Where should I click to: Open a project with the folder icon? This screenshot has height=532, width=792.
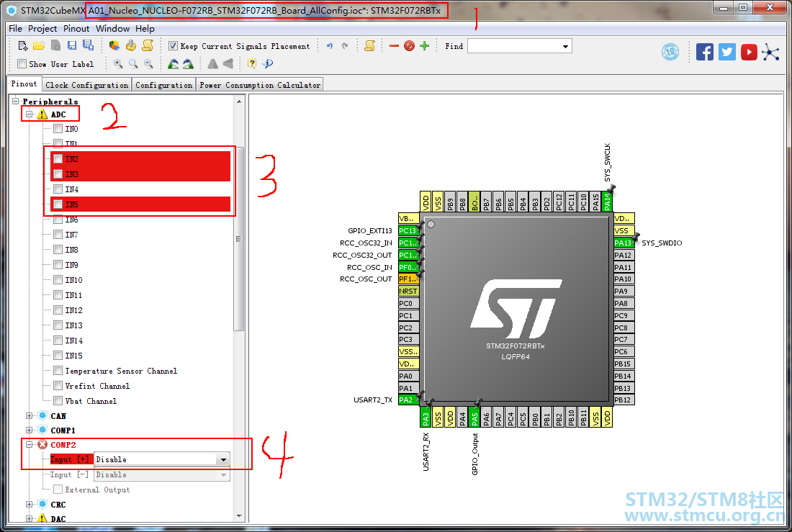(39, 46)
